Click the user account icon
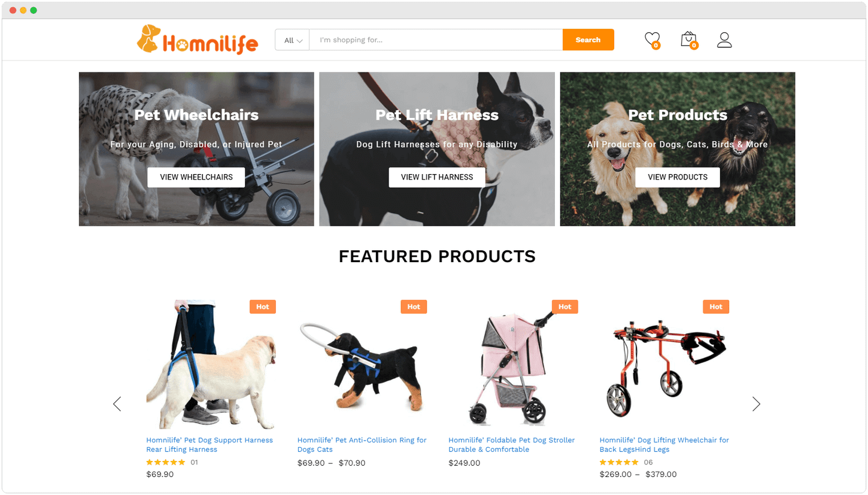 click(724, 40)
